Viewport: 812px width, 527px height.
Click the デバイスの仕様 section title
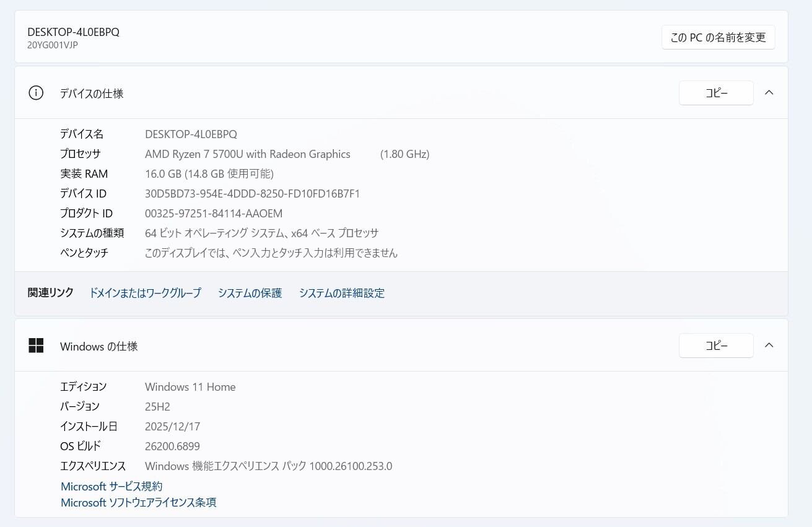[92, 94]
